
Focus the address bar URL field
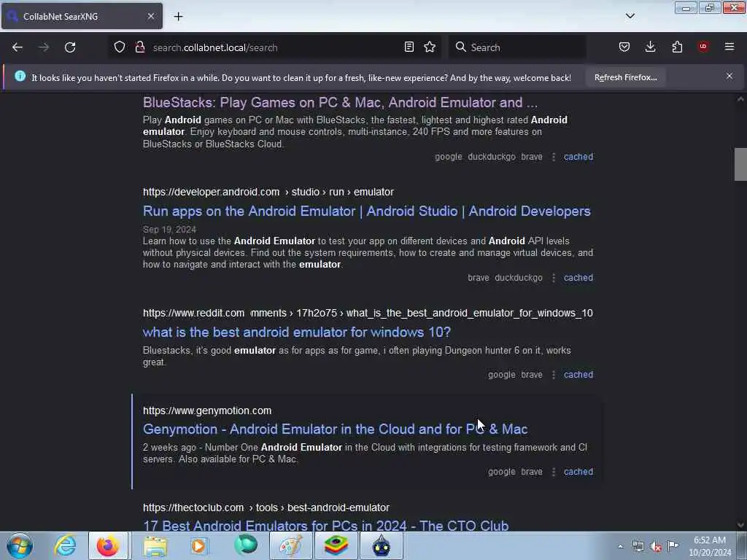[274, 47]
